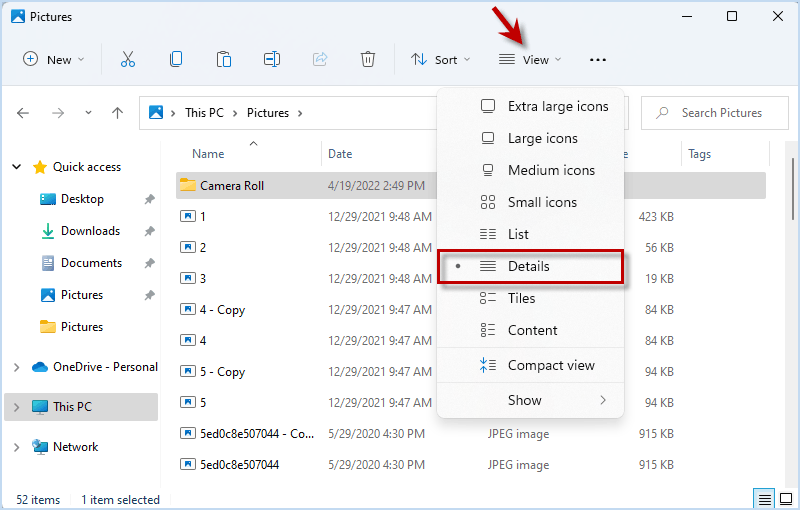
Task: Click the Camera Roll folder icon
Action: tap(188, 185)
